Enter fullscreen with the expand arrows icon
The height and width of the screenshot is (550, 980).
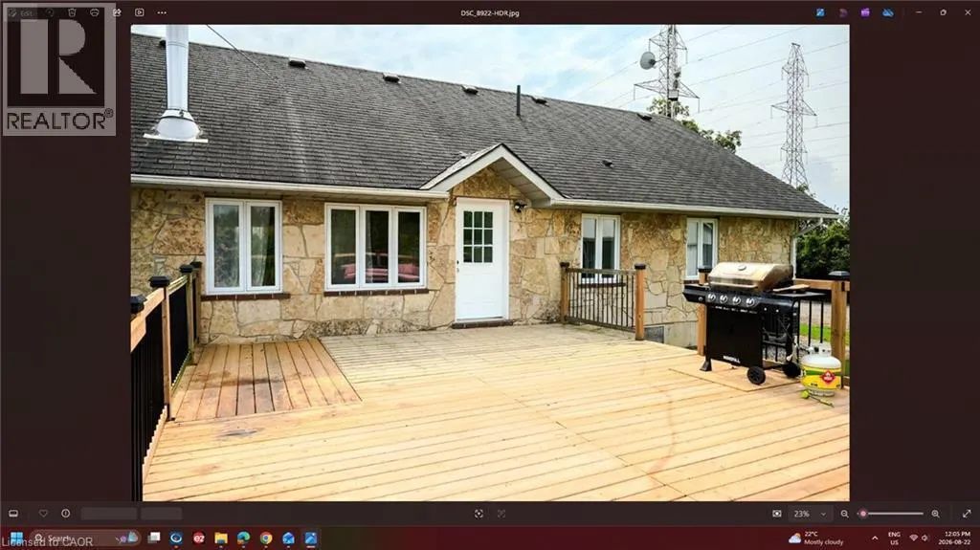point(967,514)
